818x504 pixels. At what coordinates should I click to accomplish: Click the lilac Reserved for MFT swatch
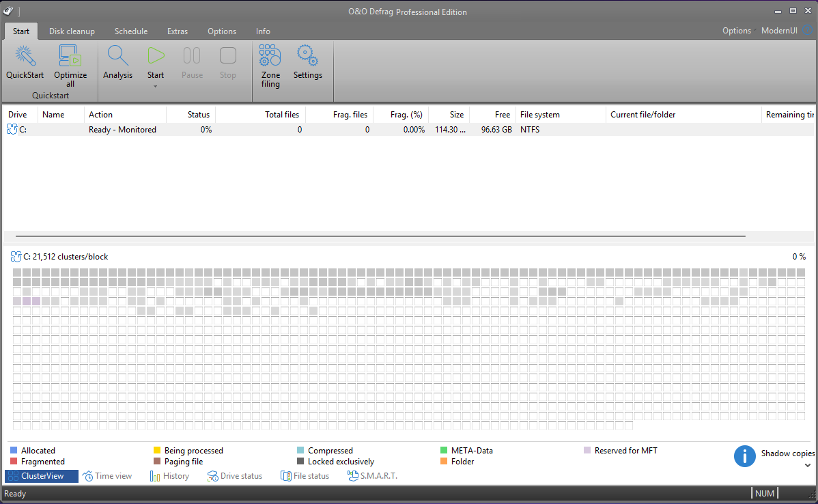(587, 450)
